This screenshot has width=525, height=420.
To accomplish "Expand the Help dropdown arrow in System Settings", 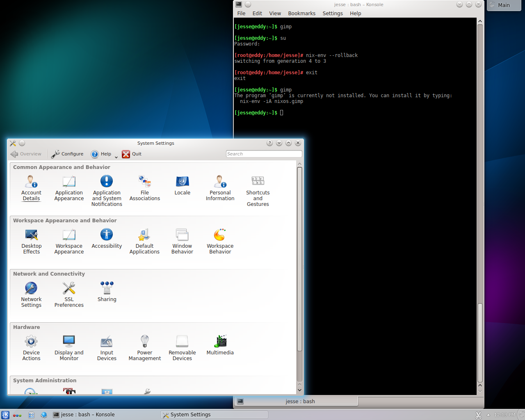I will tap(116, 157).
